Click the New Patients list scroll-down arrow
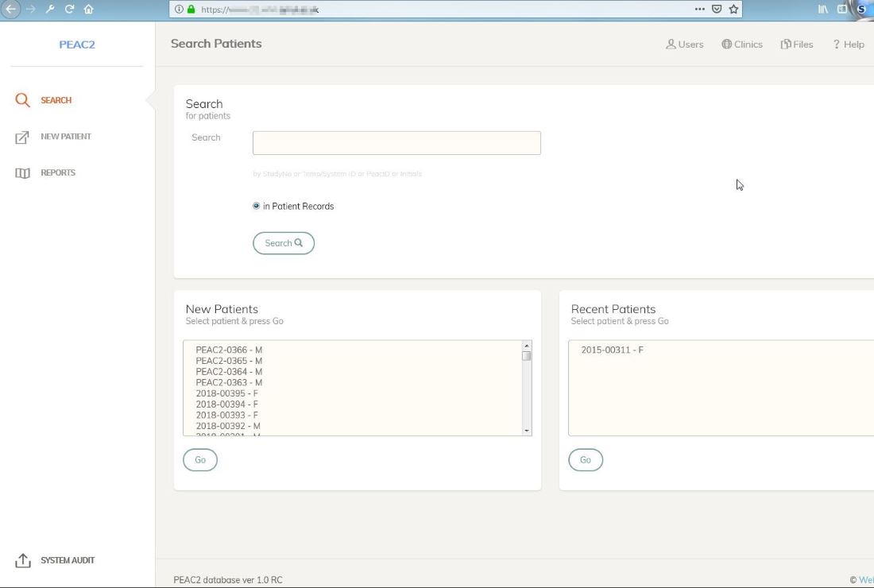The image size is (874, 588). coord(526,431)
